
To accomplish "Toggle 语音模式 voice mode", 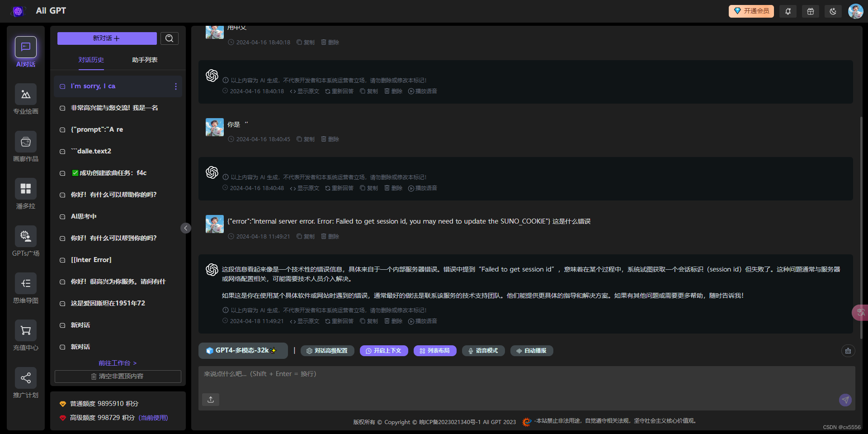I will click(483, 351).
